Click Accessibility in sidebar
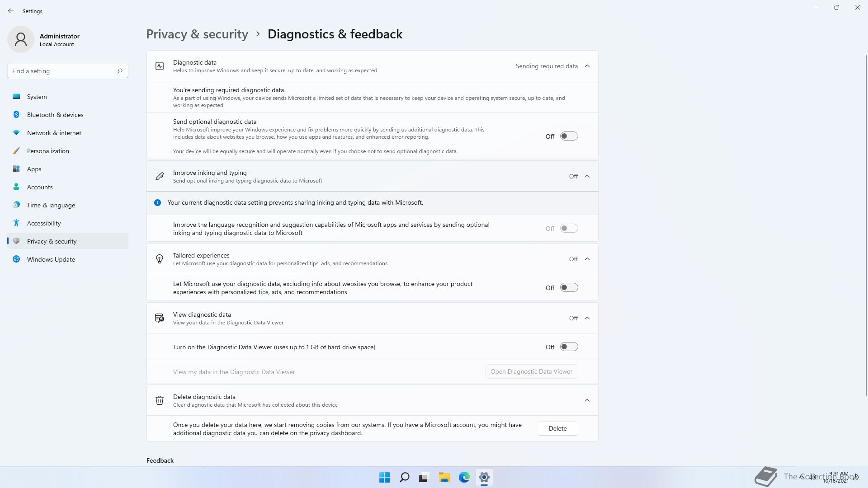 tap(68, 223)
